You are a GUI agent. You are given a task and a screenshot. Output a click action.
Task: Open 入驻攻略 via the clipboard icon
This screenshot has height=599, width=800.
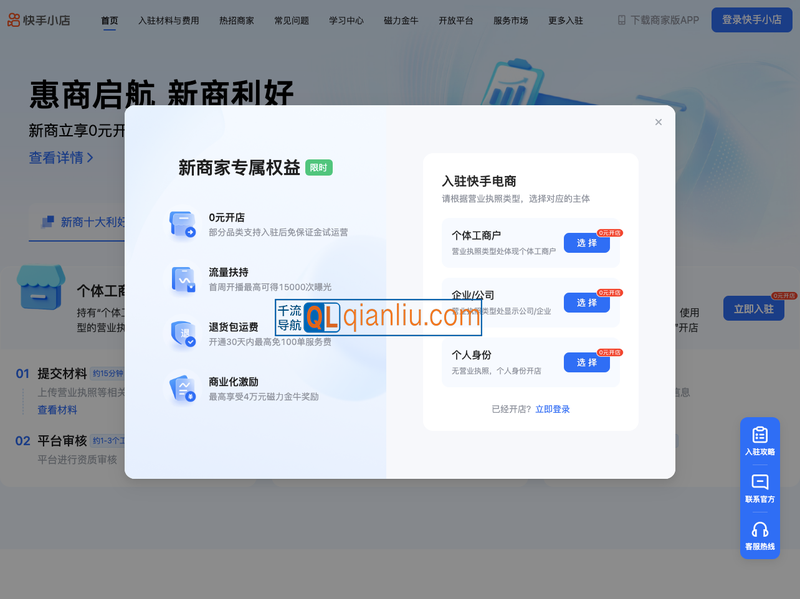(x=760, y=437)
